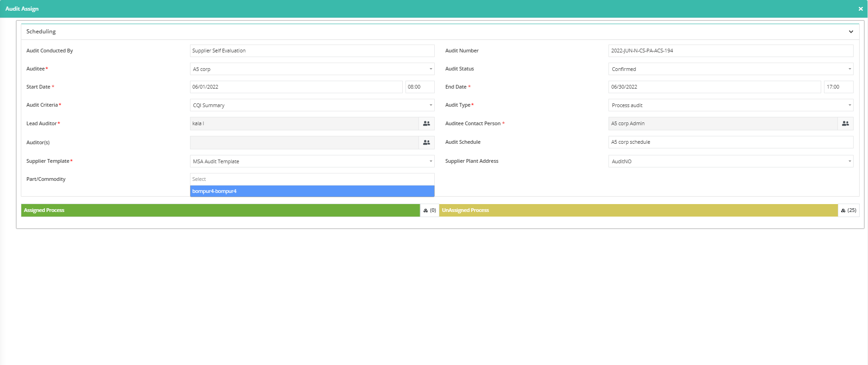
Task: Click the UnAssigned Process header bar
Action: [x=639, y=210]
